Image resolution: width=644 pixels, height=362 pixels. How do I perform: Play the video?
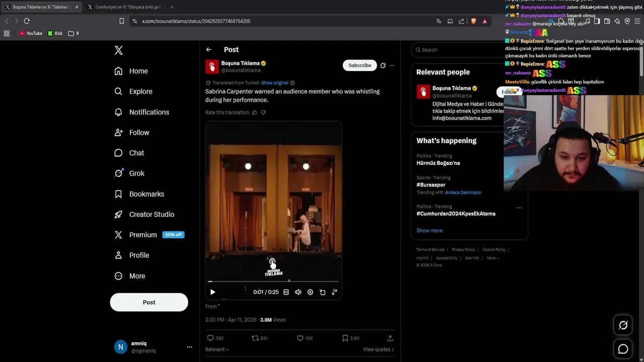coord(212,292)
